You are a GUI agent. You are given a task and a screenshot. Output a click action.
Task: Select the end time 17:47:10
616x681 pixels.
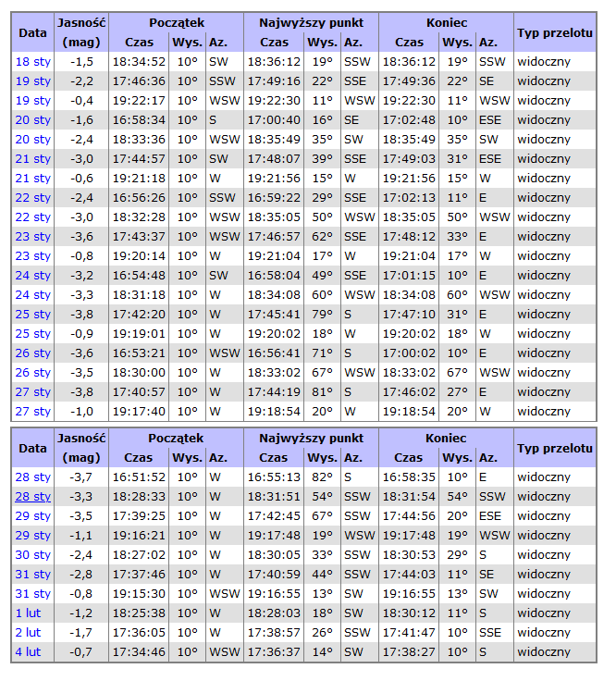tap(409, 315)
